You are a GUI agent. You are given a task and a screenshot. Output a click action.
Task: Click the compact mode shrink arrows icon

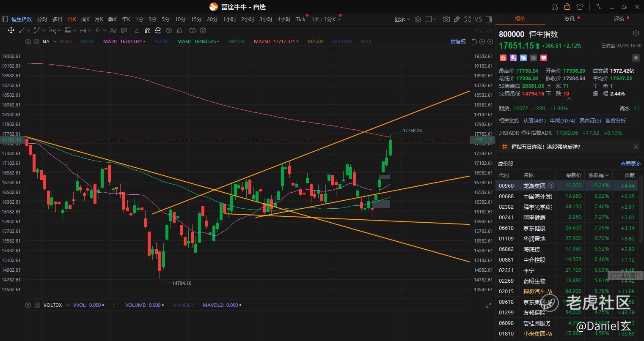[x=599, y=7]
